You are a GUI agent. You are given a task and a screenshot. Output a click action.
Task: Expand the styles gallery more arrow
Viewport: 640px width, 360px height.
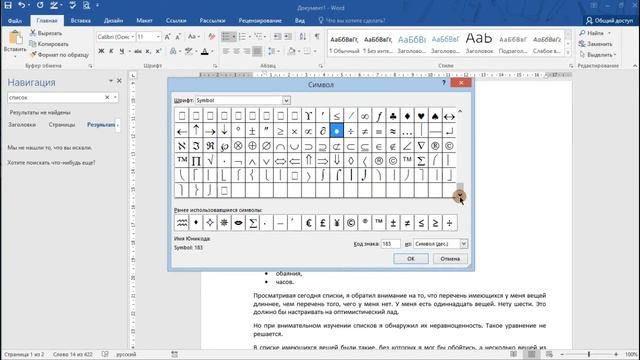568,52
